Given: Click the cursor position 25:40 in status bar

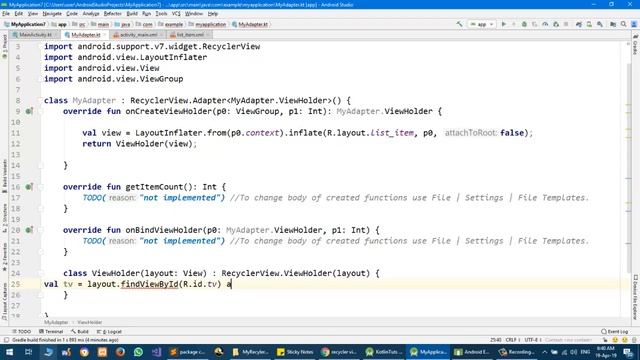Looking at the screenshot, I should pos(496,340).
